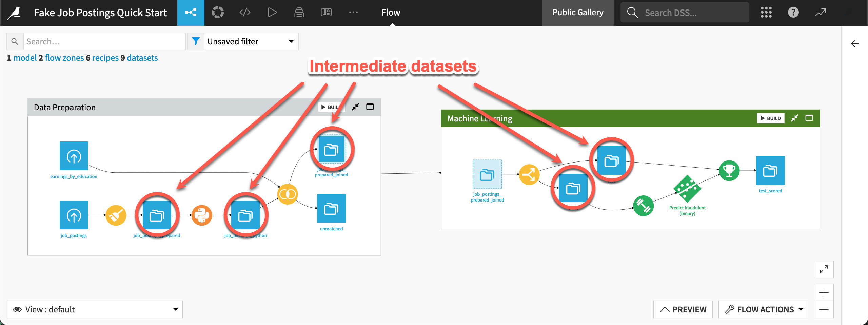This screenshot has height=325, width=868.
Task: Open the more options ellipsis menu
Action: [x=353, y=13]
